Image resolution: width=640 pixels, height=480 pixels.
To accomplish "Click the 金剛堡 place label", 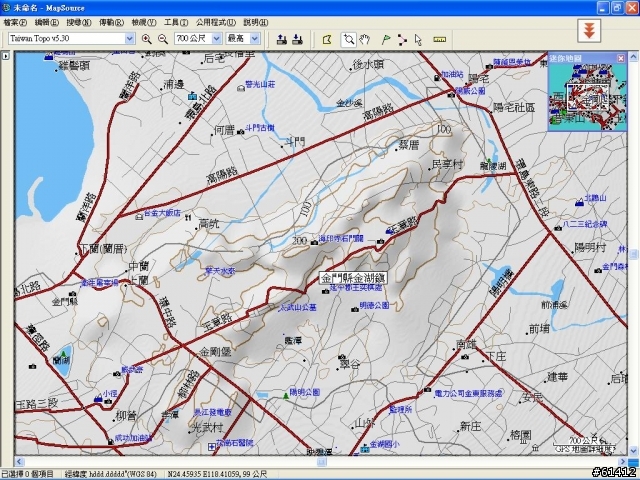I will coord(215,352).
